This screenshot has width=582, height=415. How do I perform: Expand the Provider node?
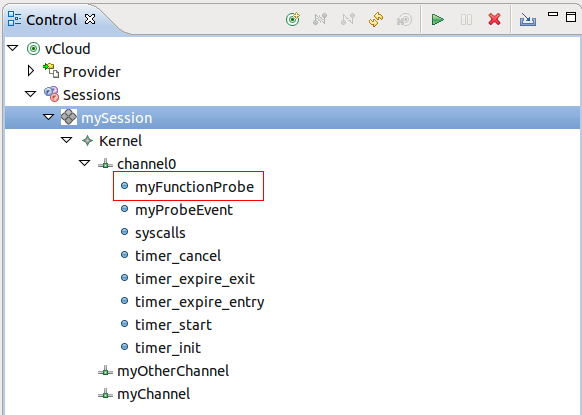[31, 71]
